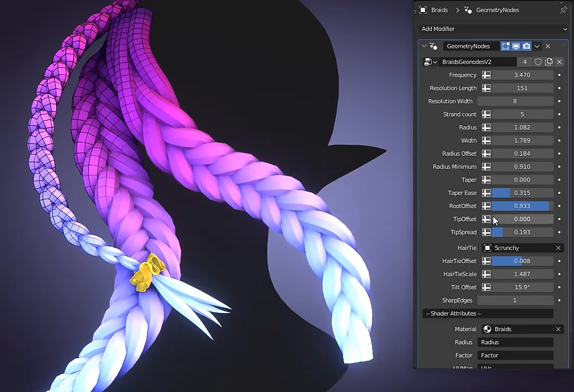Toggle render visibility camera icon for modifier
Image resolution: width=574 pixels, height=392 pixels.
[526, 46]
